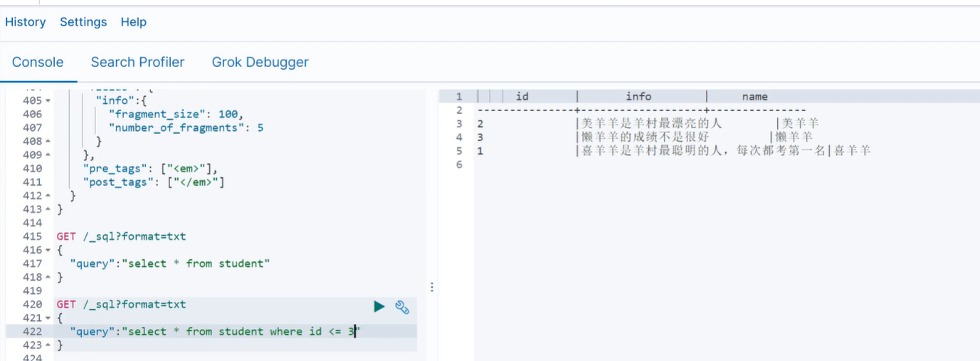Click the info column header in output
The height and width of the screenshot is (361, 980).
[x=638, y=96]
